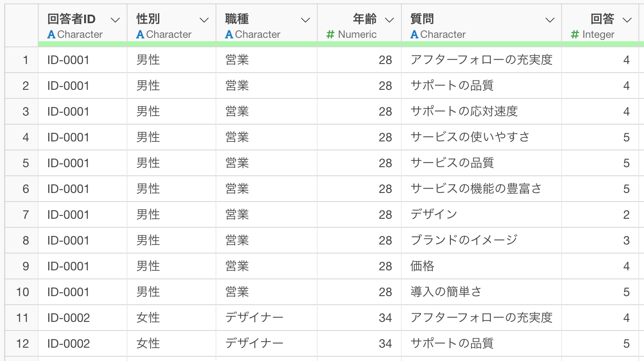The height and width of the screenshot is (361, 644).
Task: Click the 女性 cell in row 12
Action: click(148, 343)
